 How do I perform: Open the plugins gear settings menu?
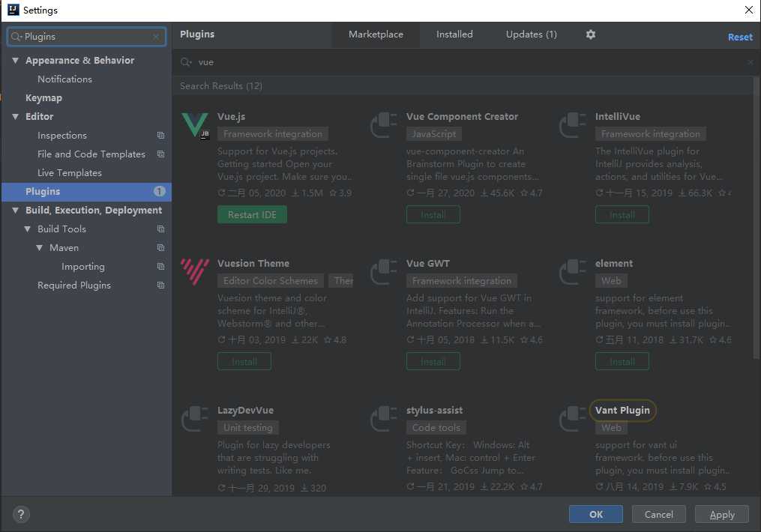590,34
